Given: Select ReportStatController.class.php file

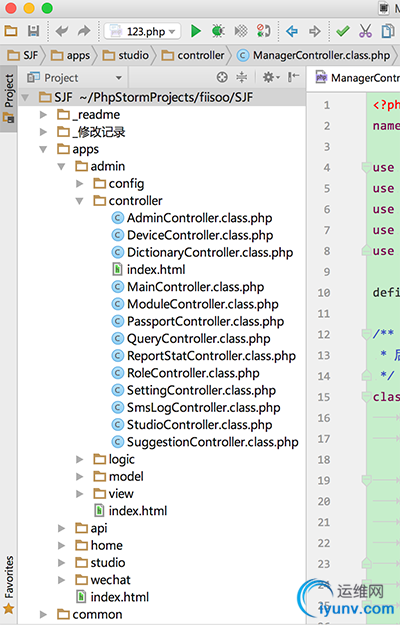Looking at the screenshot, I should (204, 356).
